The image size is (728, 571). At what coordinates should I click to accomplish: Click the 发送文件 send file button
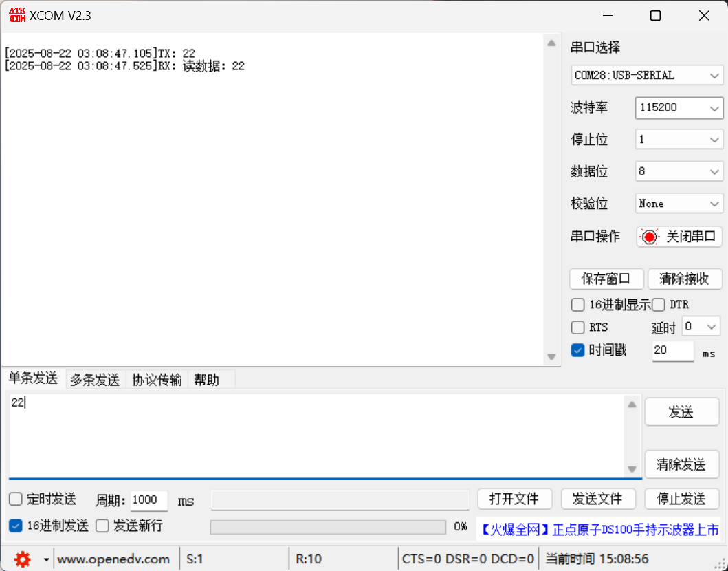click(598, 499)
